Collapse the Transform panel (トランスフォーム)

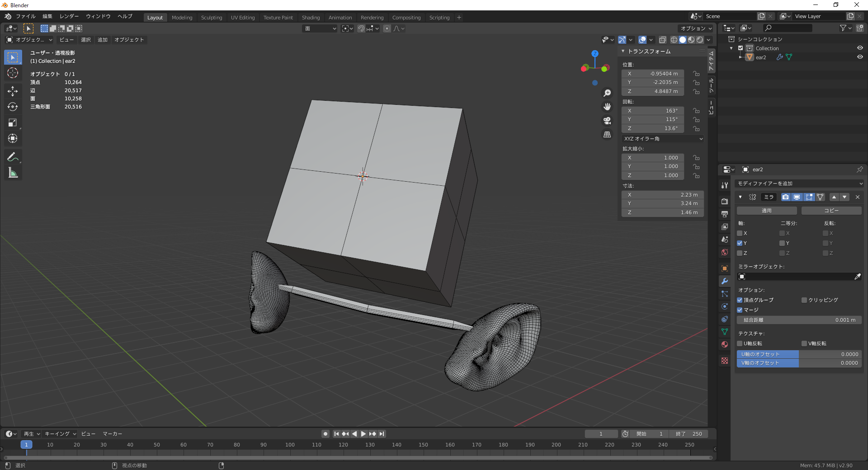[623, 52]
